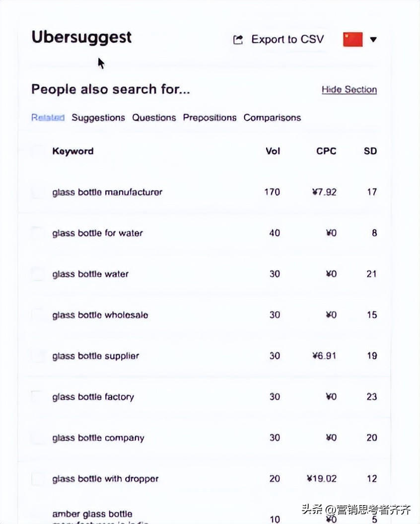The width and height of the screenshot is (420, 524).
Task: Check the box for glass bottle manufacturer
Action: (37, 192)
